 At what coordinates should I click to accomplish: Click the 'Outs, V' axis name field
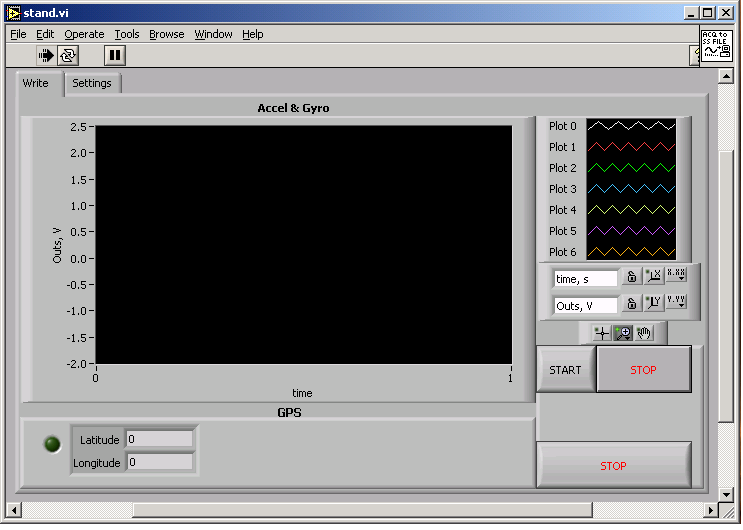pyautogui.click(x=585, y=306)
